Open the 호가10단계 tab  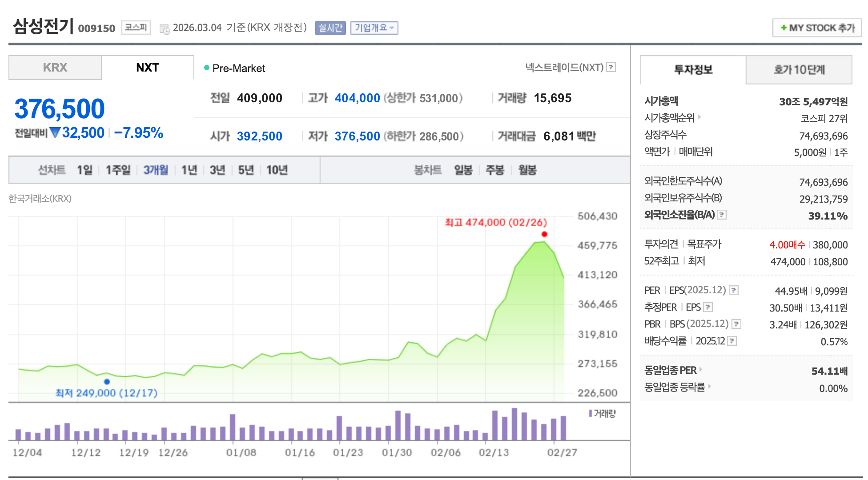click(x=799, y=70)
